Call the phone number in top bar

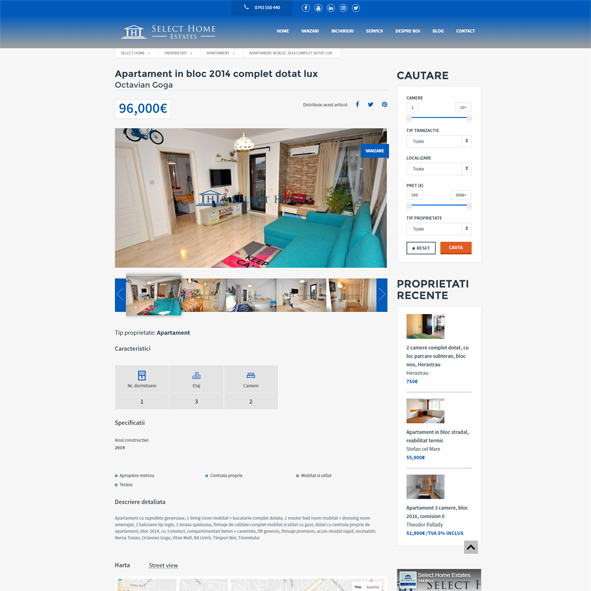tap(262, 8)
